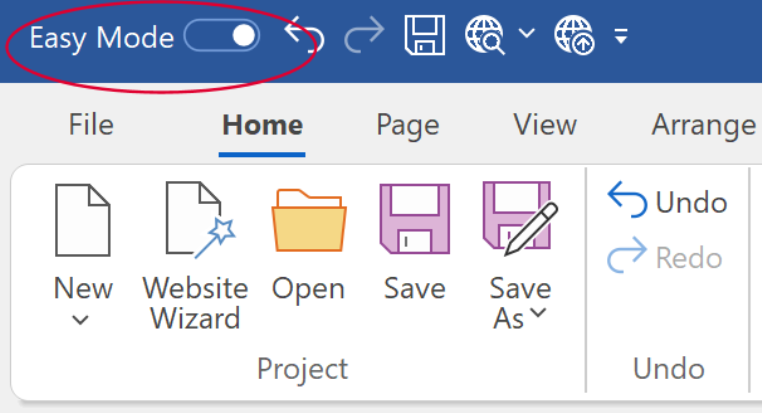
Task: Click the Undo button in ribbon
Action: point(667,200)
